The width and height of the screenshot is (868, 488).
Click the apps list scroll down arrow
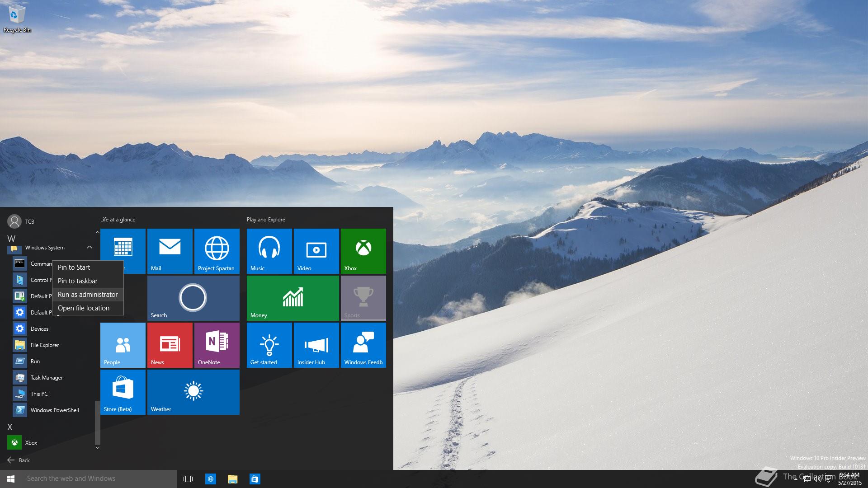click(x=97, y=448)
